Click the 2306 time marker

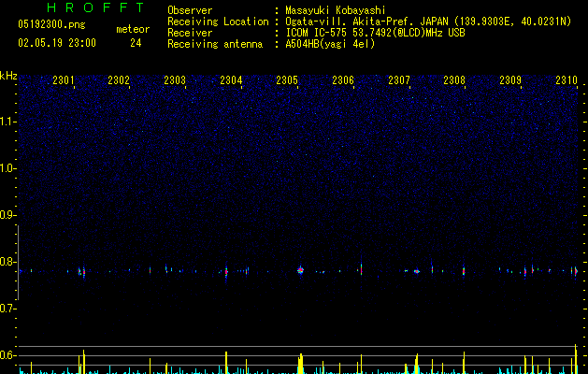(x=343, y=80)
